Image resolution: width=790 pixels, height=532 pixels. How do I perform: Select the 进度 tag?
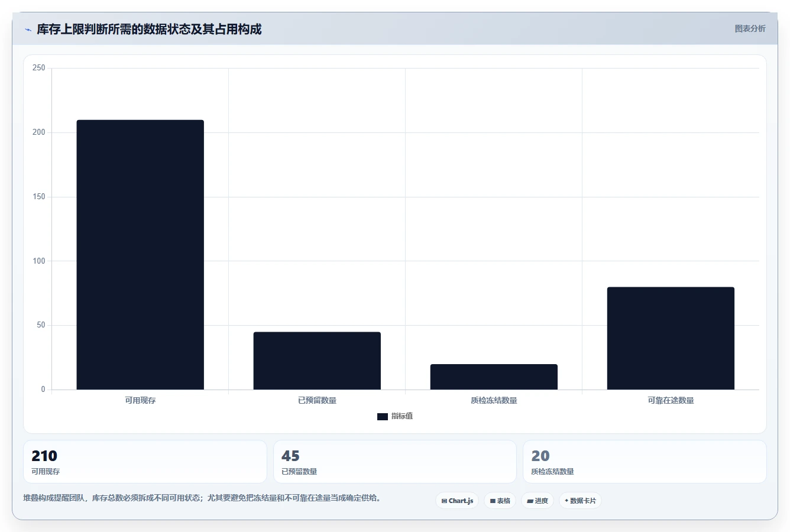[x=538, y=501]
